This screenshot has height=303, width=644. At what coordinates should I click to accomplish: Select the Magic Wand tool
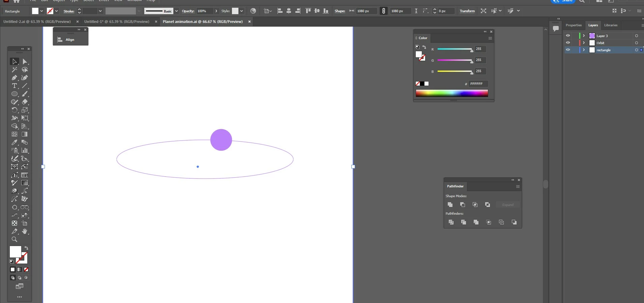coord(14,70)
